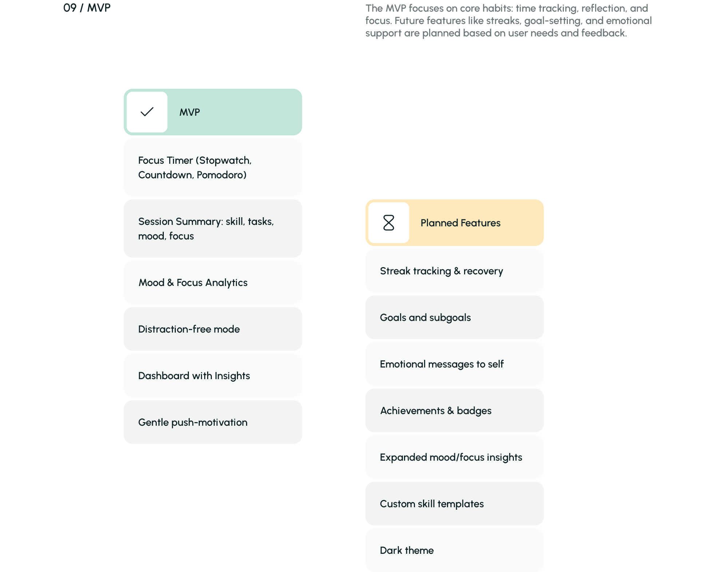Screen dimensions: 728x572
Task: Open the Session Summary card
Action: [x=213, y=229]
